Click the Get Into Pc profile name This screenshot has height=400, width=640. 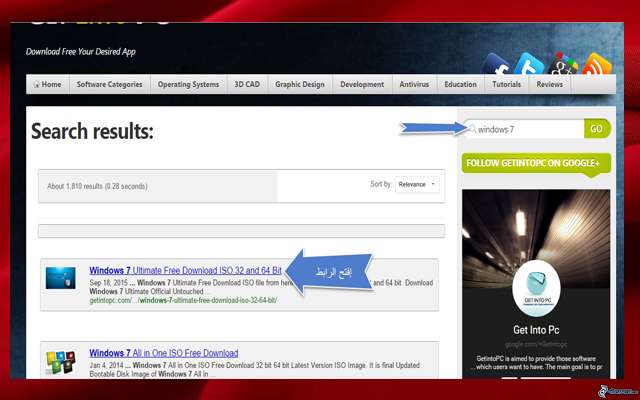click(536, 330)
